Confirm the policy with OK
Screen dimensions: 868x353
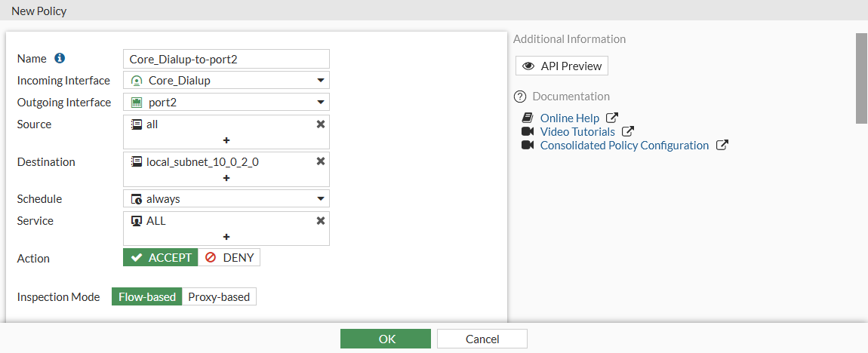pyautogui.click(x=386, y=339)
